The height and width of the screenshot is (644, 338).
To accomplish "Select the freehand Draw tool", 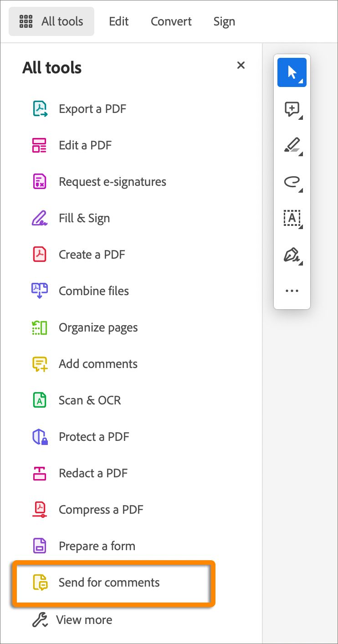I will (x=292, y=181).
